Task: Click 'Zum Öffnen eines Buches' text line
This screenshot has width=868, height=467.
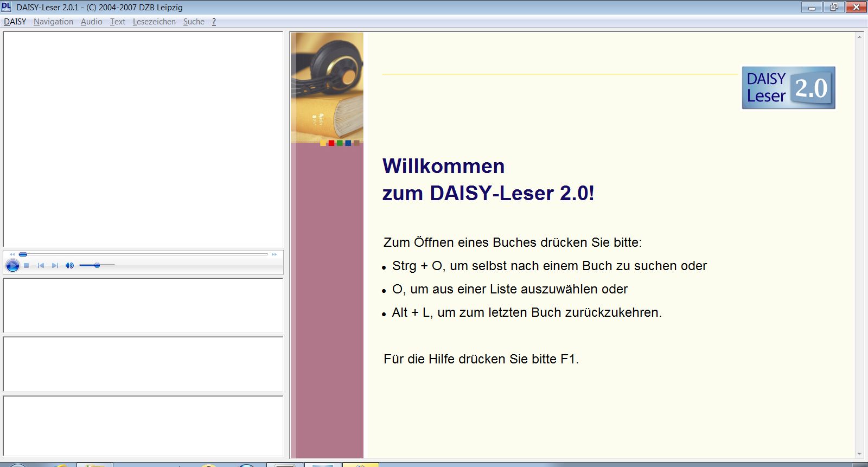Action: point(513,242)
